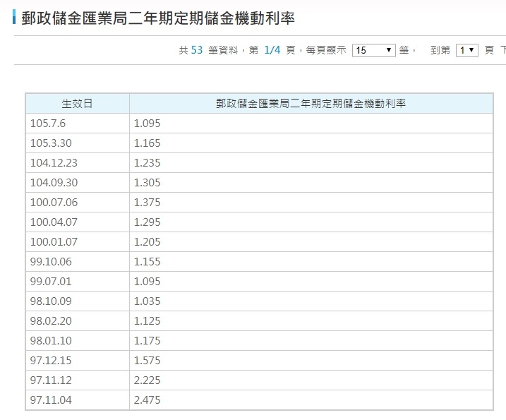The width and height of the screenshot is (506, 420).
Task: Open the rows-per-page dropdown showing 15
Action: point(374,50)
